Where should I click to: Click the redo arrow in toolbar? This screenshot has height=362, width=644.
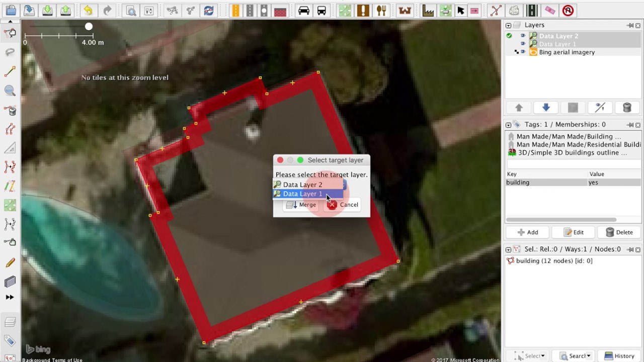coord(107,11)
